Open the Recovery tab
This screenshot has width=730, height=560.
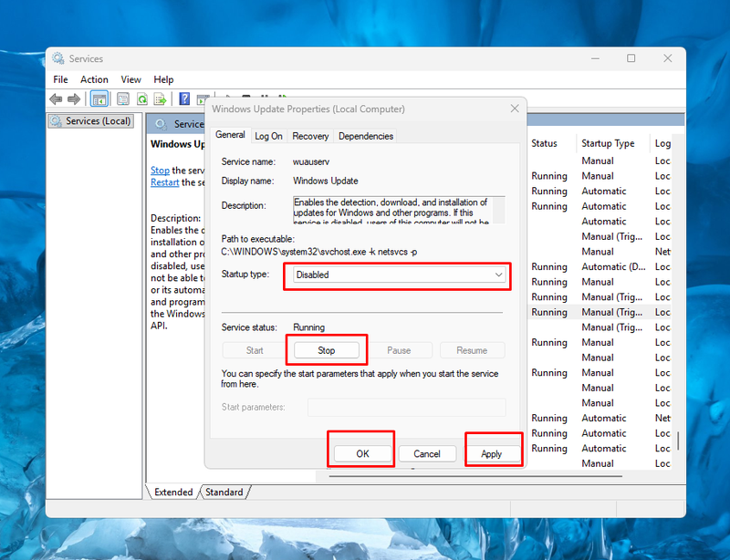click(x=310, y=136)
